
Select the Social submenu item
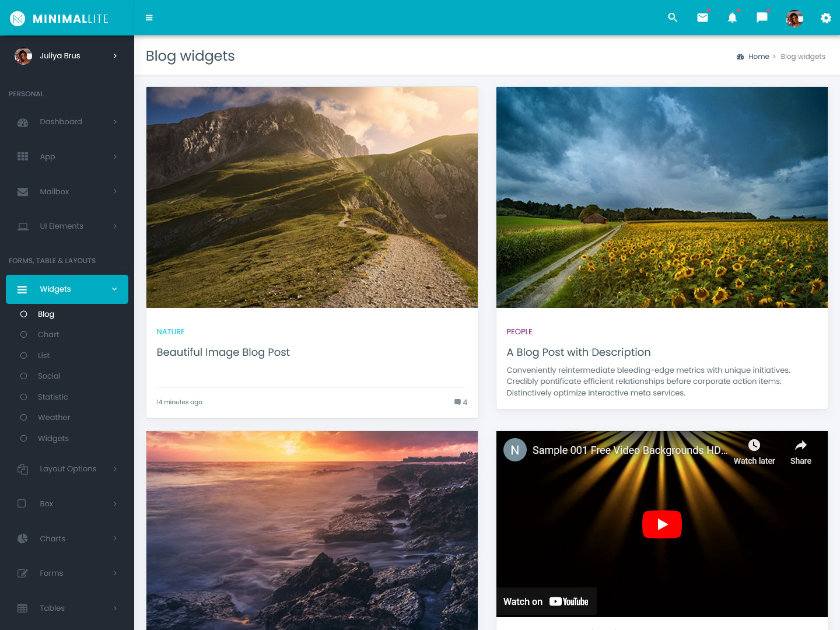(49, 376)
